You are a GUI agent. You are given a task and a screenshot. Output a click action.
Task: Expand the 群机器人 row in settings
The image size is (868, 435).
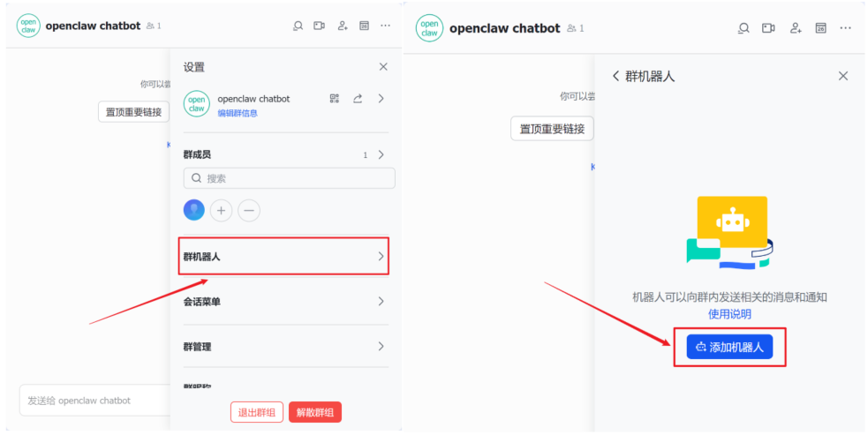(283, 257)
